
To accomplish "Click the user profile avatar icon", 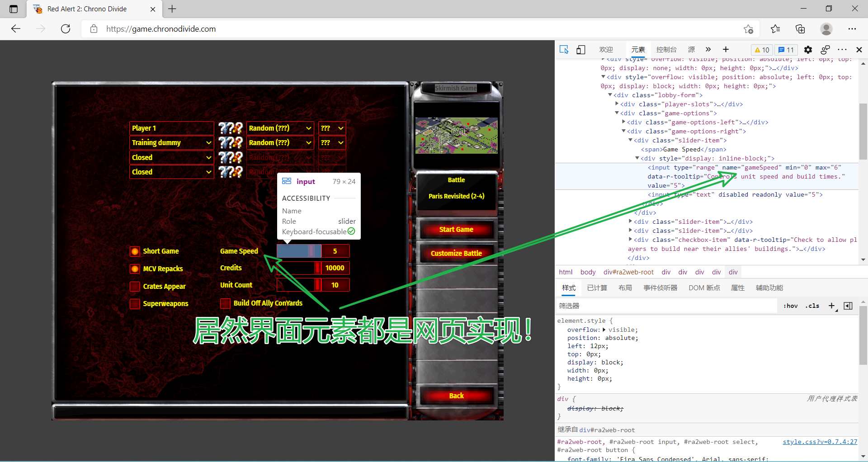I will (826, 29).
